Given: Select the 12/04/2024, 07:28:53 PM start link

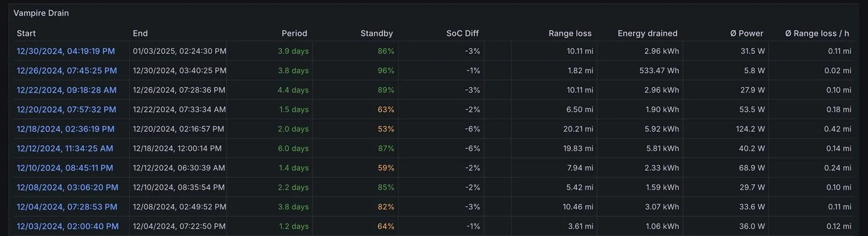Looking at the screenshot, I should [x=67, y=207].
